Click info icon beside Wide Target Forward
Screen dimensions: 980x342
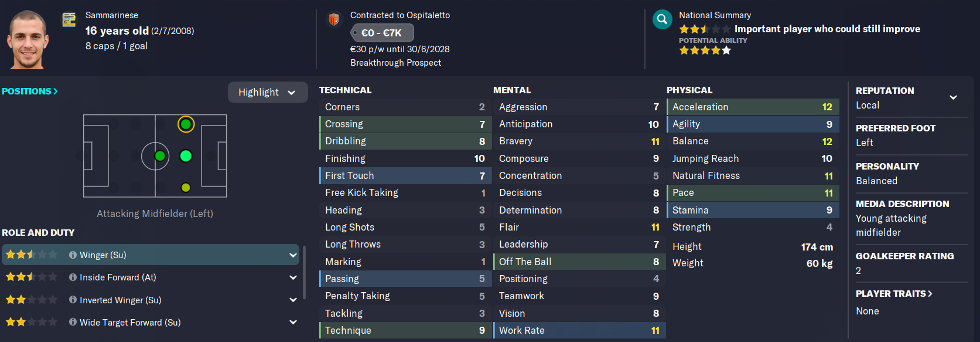73,322
